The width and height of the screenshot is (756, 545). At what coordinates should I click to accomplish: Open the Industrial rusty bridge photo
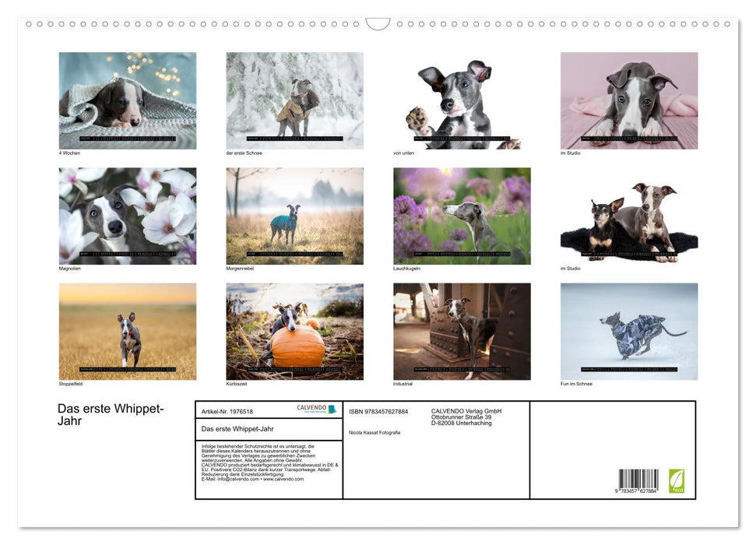[x=461, y=331]
